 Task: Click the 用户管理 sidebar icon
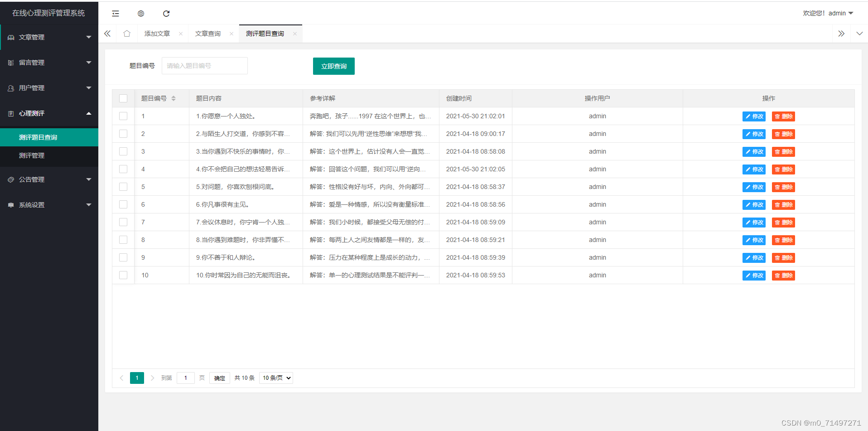coord(10,88)
